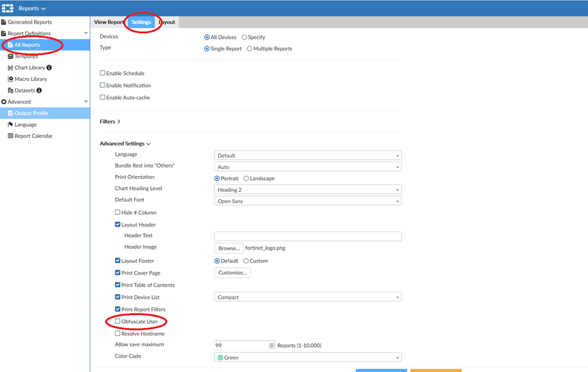
Task: Collapse the Advanced sidebar section
Action: click(x=86, y=101)
